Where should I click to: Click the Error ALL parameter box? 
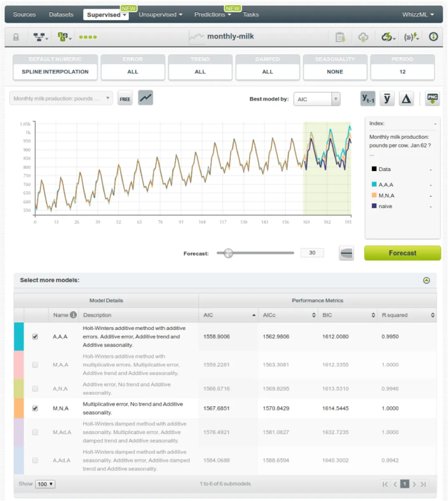coord(133,68)
